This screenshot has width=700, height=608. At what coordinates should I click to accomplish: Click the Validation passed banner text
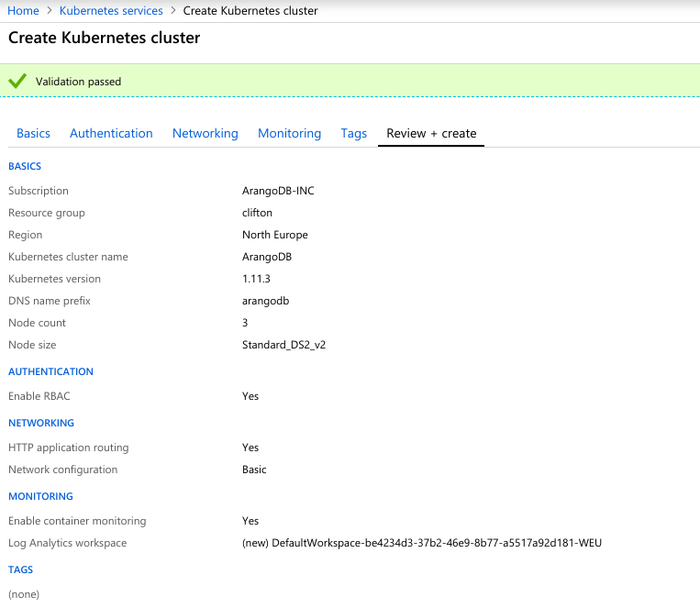pyautogui.click(x=78, y=82)
